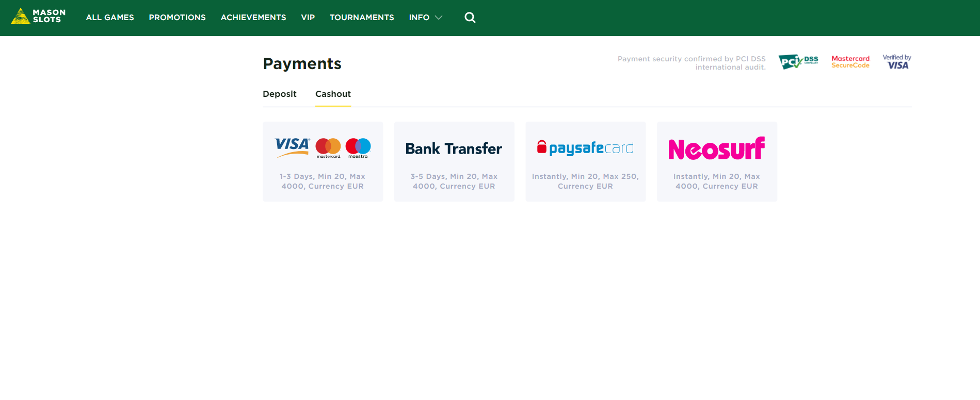Open PROMOTIONS menu item

point(177,18)
